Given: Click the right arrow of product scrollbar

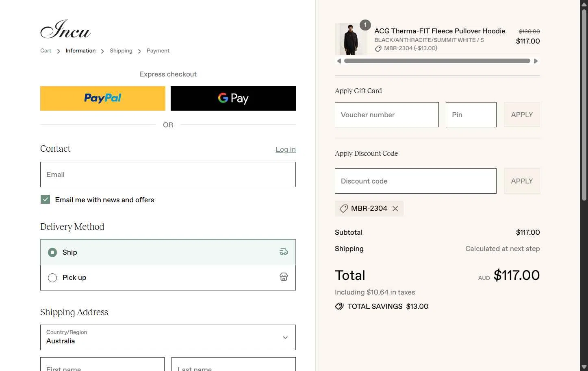Looking at the screenshot, I should coord(536,61).
